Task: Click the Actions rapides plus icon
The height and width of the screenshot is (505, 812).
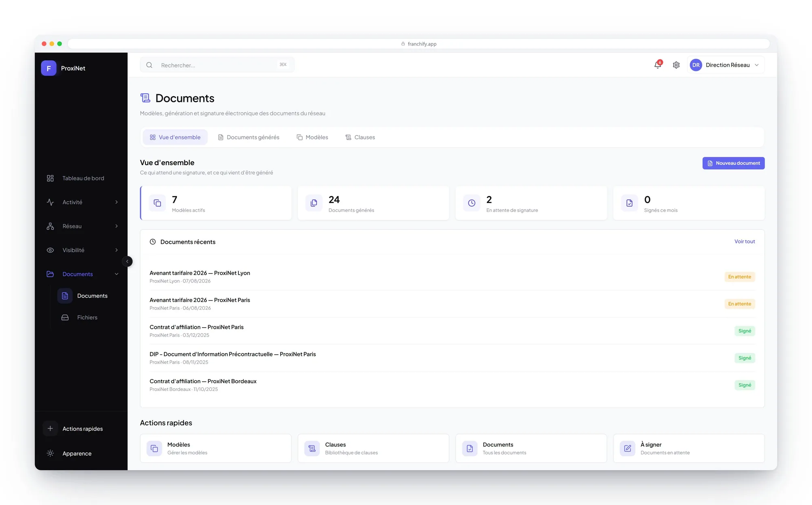Action: point(50,429)
